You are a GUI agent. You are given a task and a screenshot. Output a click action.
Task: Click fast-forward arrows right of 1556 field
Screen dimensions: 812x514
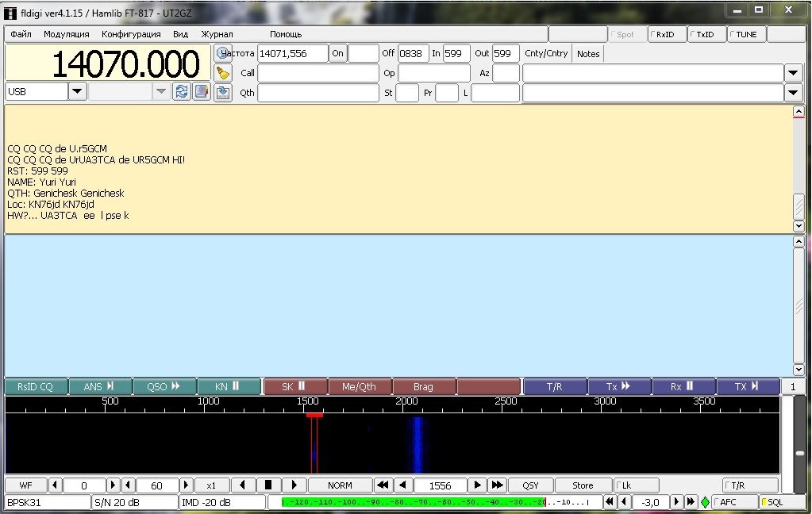(498, 485)
